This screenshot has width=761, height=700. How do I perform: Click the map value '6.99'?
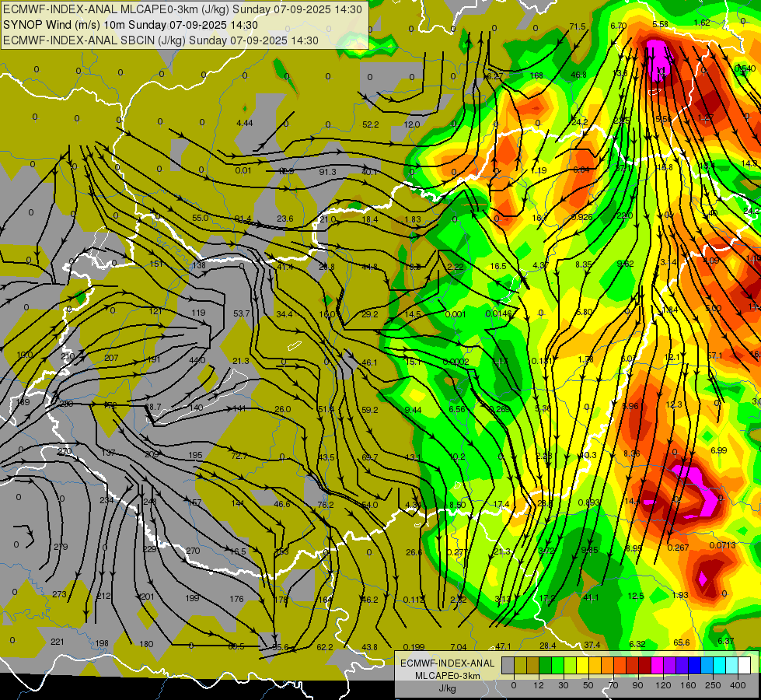pyautogui.click(x=719, y=450)
